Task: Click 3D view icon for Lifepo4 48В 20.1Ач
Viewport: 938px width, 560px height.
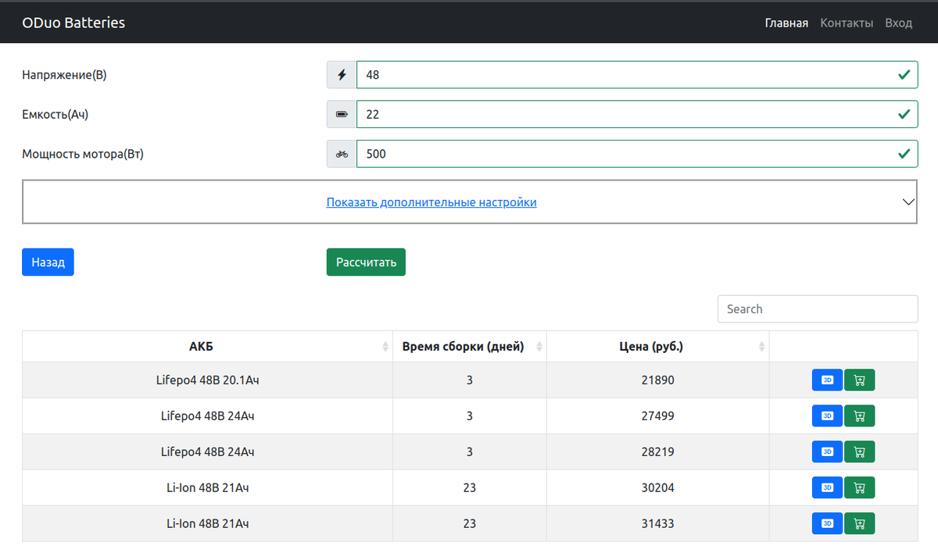Action: point(827,380)
